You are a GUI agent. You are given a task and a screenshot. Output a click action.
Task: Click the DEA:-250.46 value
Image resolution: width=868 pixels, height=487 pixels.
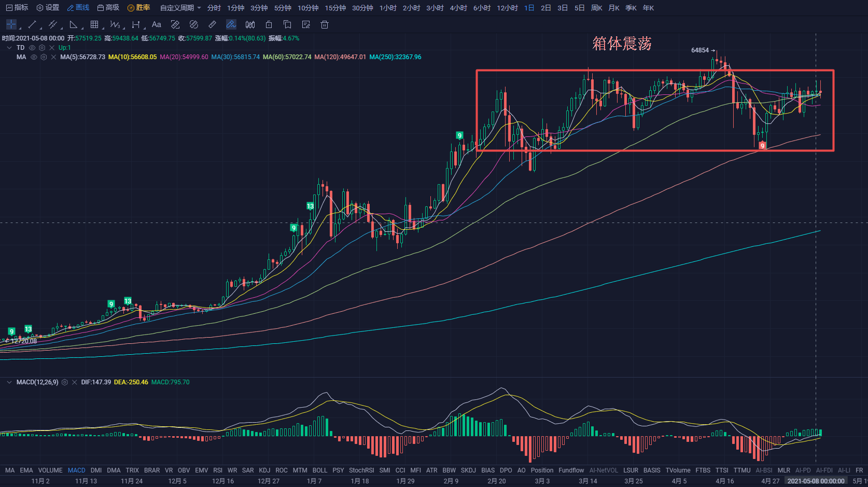131,382
